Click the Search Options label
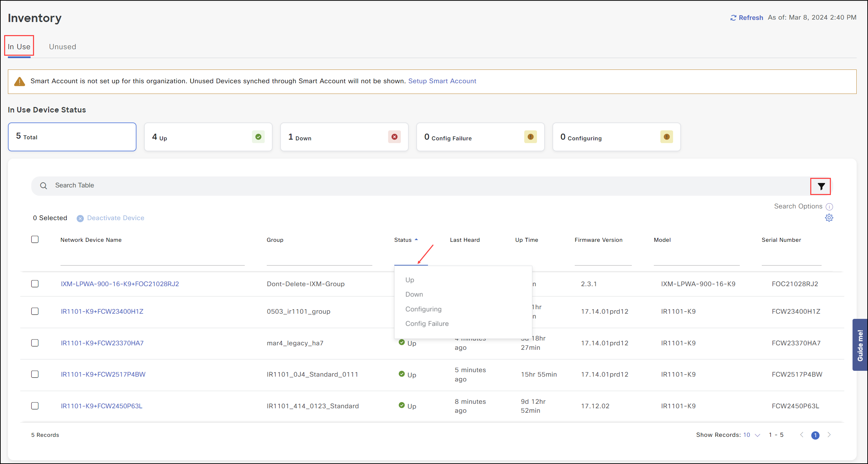868x464 pixels. (798, 206)
